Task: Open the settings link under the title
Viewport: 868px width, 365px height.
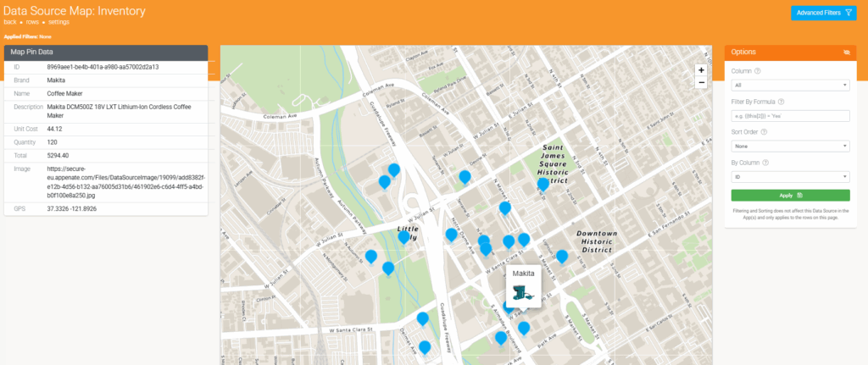Action: (58, 22)
